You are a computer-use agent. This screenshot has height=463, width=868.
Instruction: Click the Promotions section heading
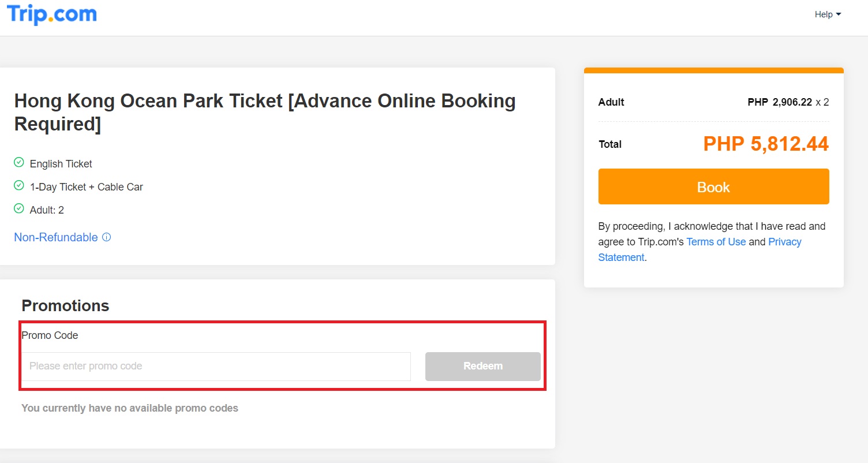65,305
